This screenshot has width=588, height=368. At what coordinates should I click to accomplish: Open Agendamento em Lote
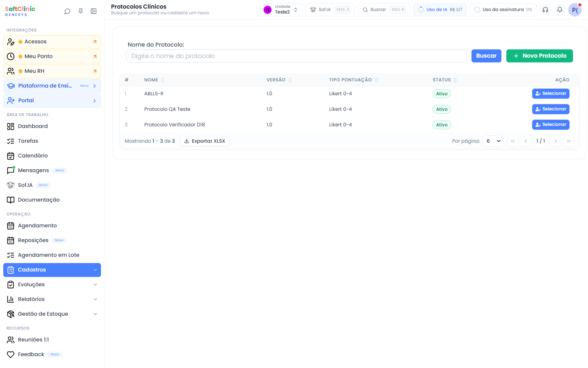pos(52,255)
